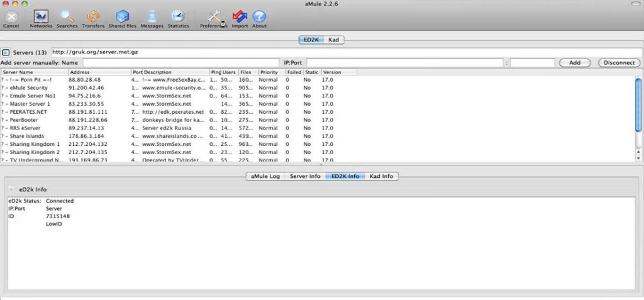Open the About help icon
This screenshot has width=644, height=300.
[259, 16]
